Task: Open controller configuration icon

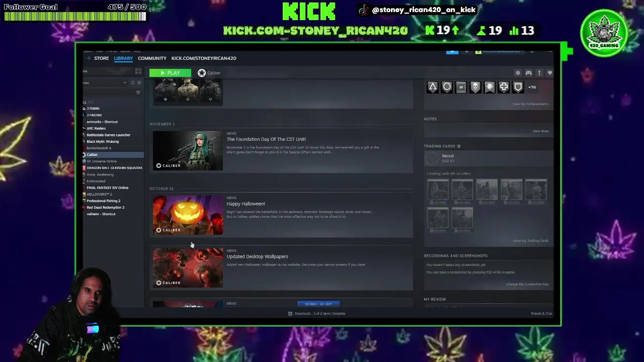Action: click(x=529, y=73)
